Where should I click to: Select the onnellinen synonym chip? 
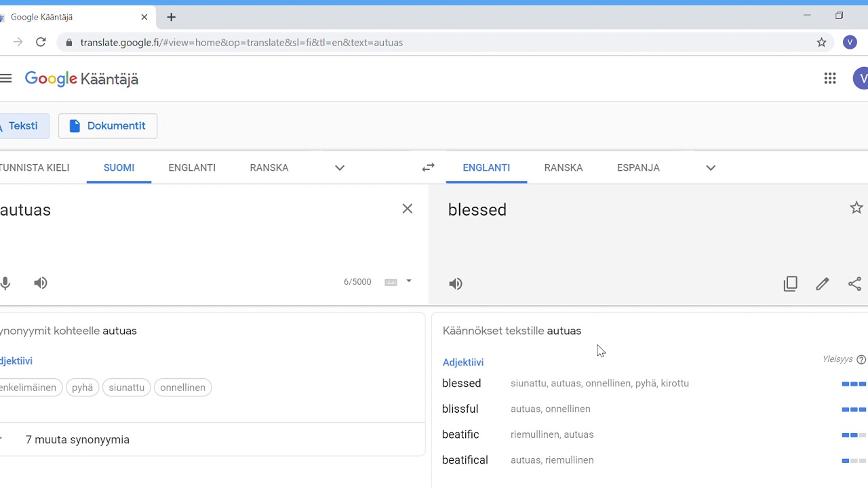[183, 388]
